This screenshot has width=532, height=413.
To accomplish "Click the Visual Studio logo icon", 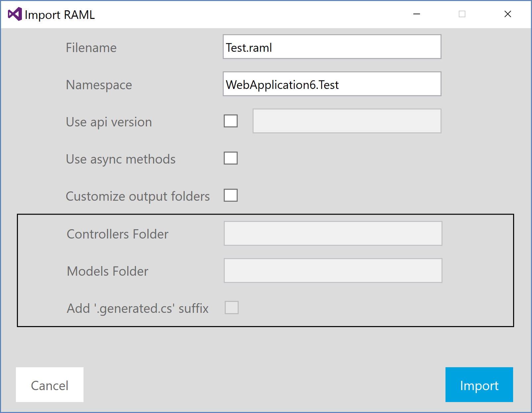I will click(x=15, y=14).
